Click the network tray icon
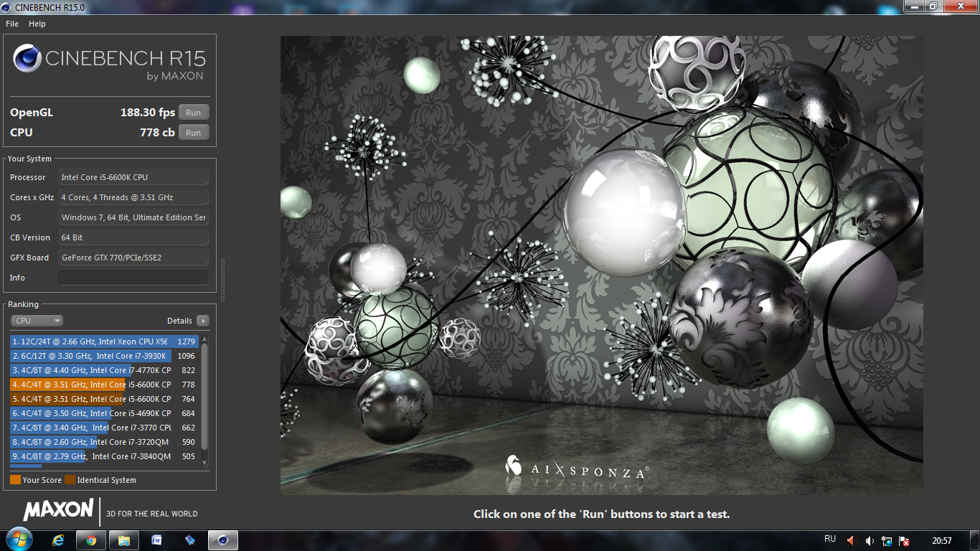 click(x=887, y=540)
